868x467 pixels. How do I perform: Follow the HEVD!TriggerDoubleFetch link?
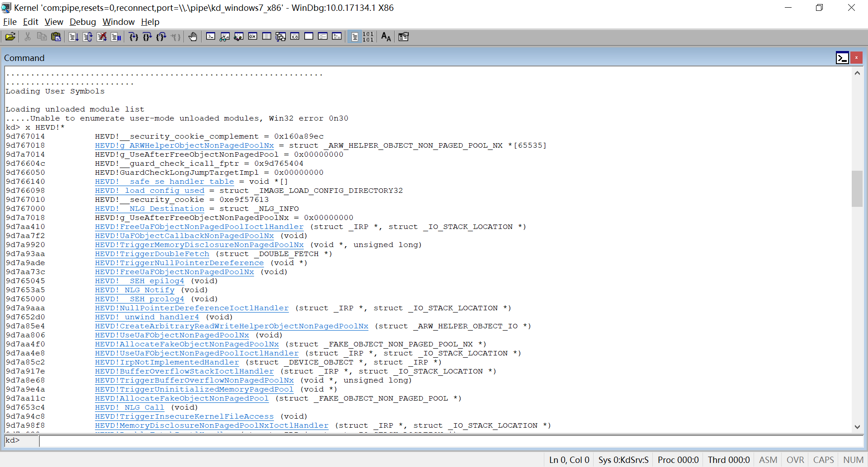[152, 254]
